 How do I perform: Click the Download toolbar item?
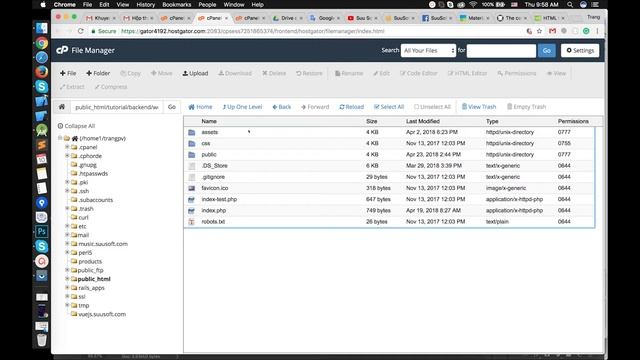235,73
